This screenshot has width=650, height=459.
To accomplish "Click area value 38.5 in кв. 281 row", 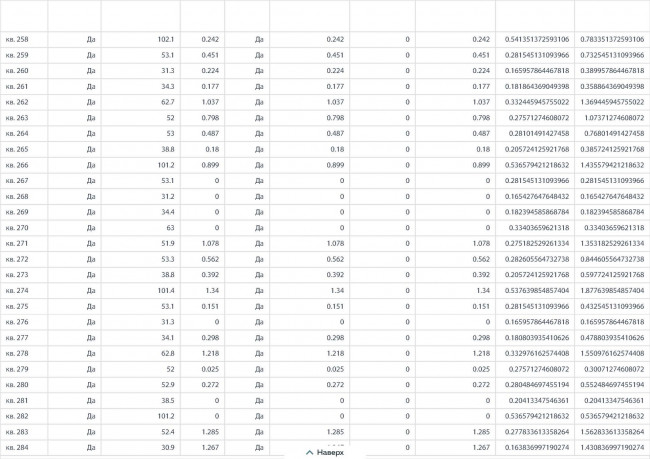I will click(x=168, y=401).
